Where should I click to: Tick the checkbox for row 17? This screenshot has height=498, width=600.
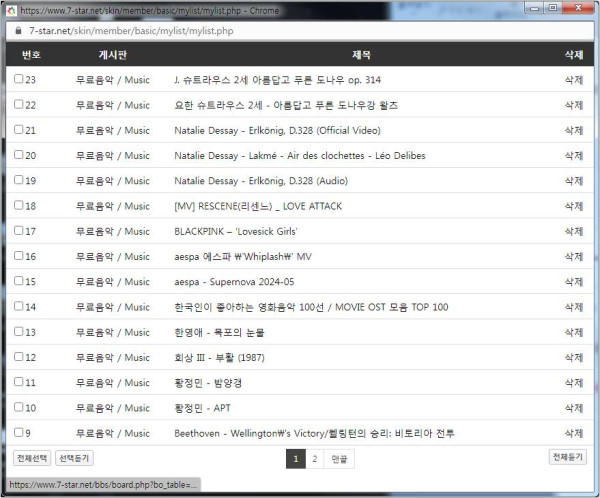[19, 231]
